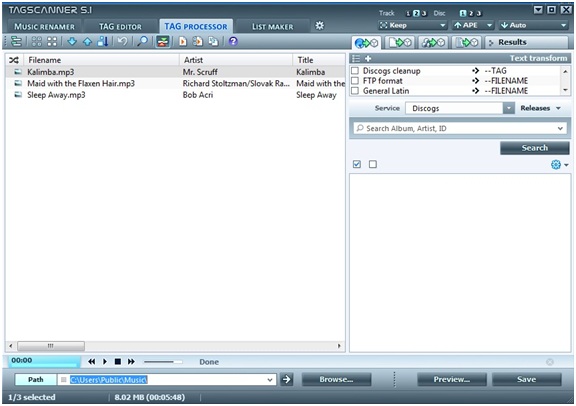Screen dimensions: 576x406
Task: Add a transform with plus icon
Action: (368, 58)
